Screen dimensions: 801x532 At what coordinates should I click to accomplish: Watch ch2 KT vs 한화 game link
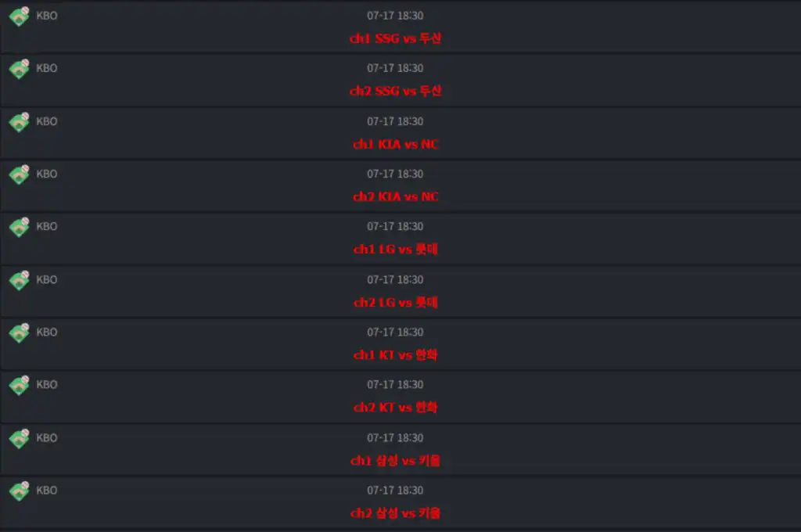coord(395,408)
